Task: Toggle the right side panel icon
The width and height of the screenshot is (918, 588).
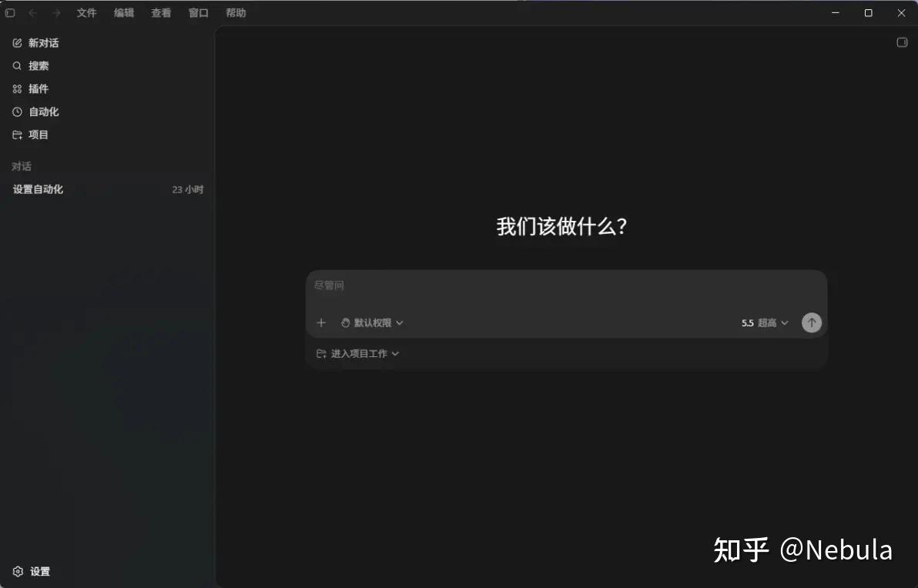Action: tap(902, 42)
